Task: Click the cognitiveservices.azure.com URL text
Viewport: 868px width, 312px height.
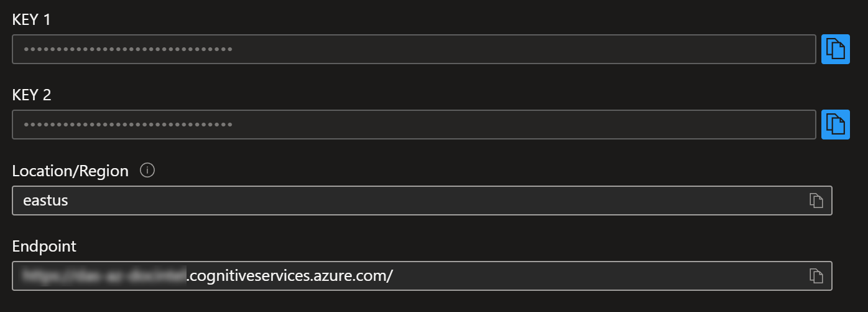Action: point(289,276)
